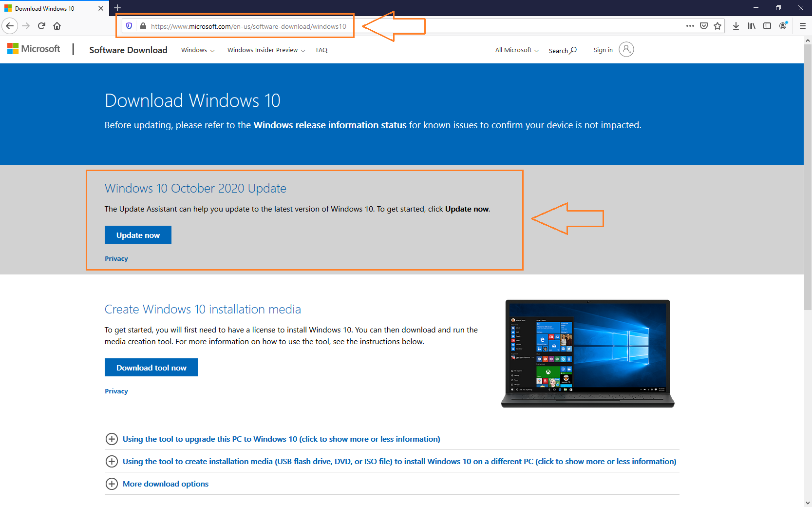Open the Firefox hamburger menu
This screenshot has width=812, height=507.
[803, 26]
